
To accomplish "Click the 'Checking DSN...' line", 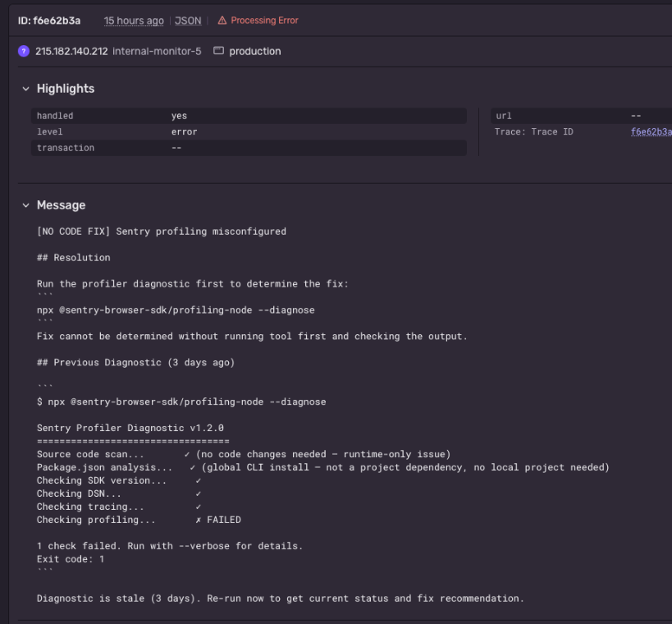I will click(119, 493).
